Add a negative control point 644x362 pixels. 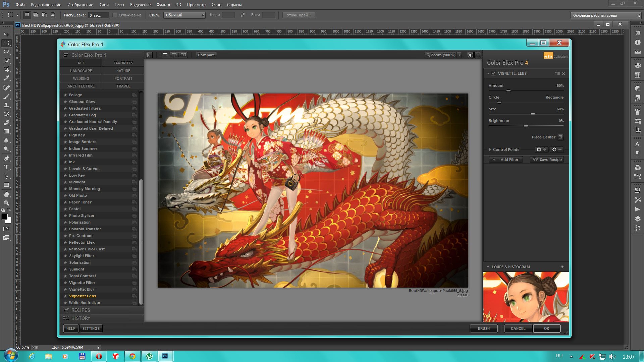[x=557, y=149]
